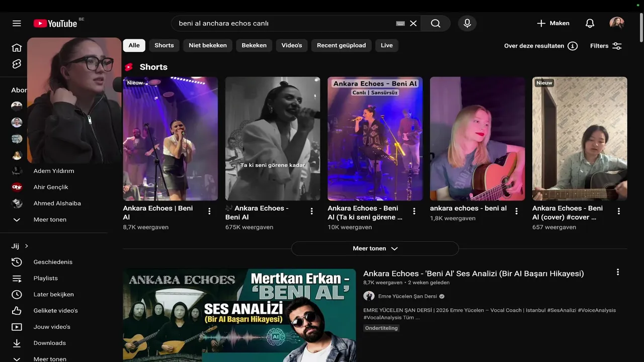This screenshot has width=644, height=362.
Task: Open 'Beni Al' Ses Analizi video title
Action: (473, 274)
